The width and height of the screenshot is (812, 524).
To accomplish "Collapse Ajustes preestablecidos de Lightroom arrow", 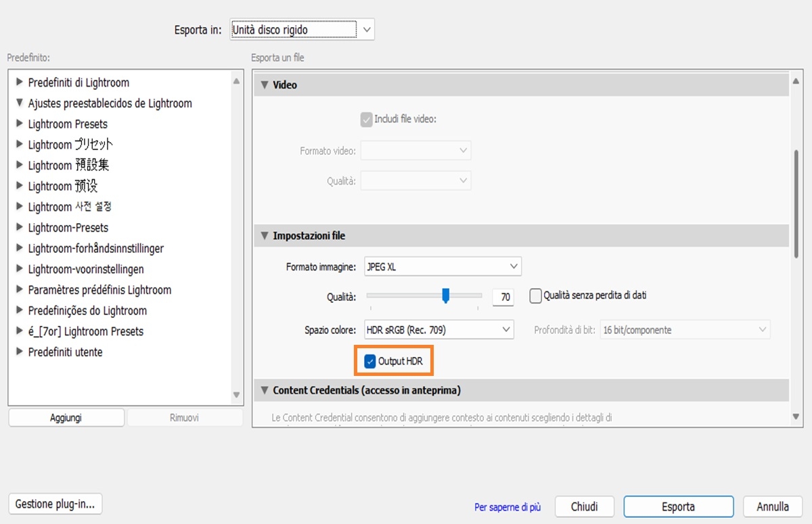I will point(20,103).
